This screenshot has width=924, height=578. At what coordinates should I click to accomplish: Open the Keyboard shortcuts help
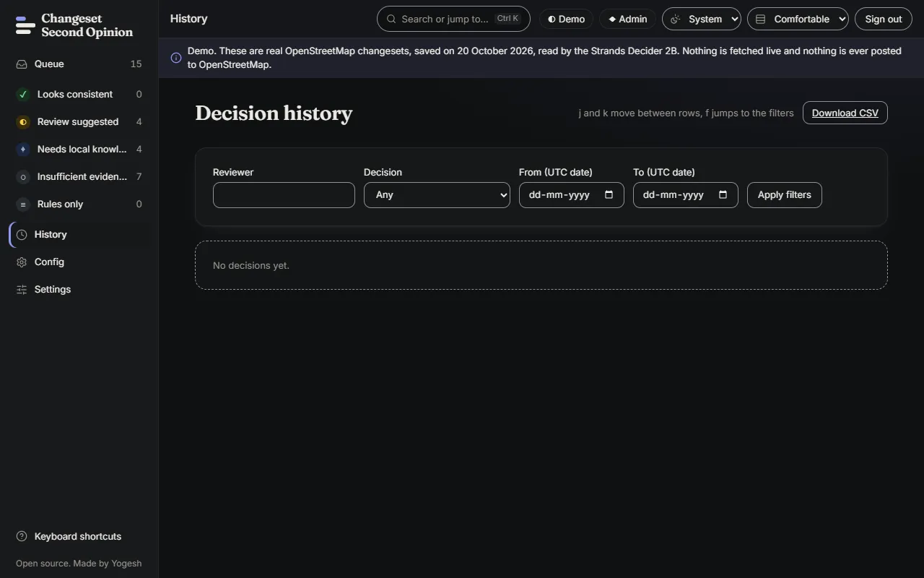[79, 537]
